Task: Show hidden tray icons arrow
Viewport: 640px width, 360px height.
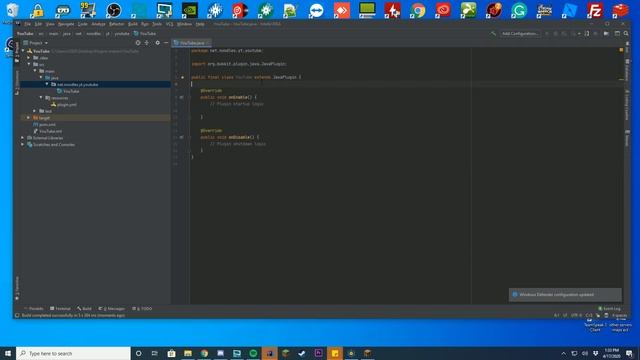Action: point(564,353)
